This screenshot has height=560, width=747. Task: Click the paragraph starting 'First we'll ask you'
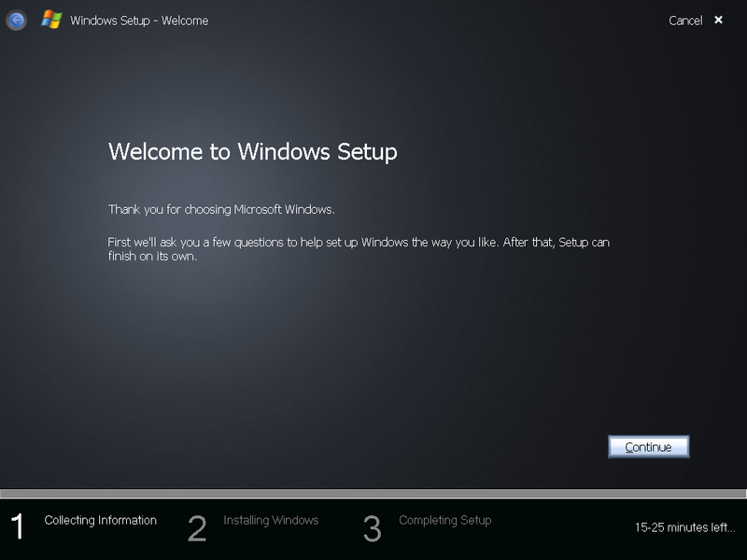coord(359,249)
